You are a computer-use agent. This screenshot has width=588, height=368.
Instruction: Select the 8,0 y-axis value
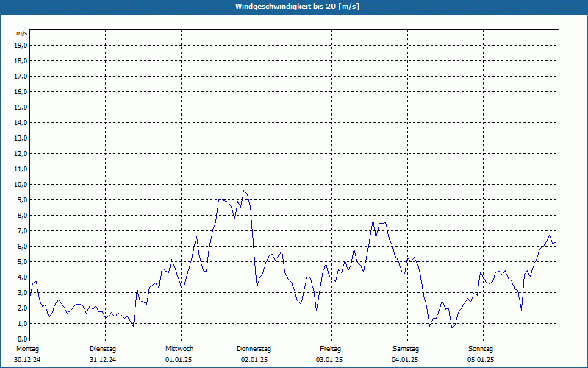tap(22, 215)
